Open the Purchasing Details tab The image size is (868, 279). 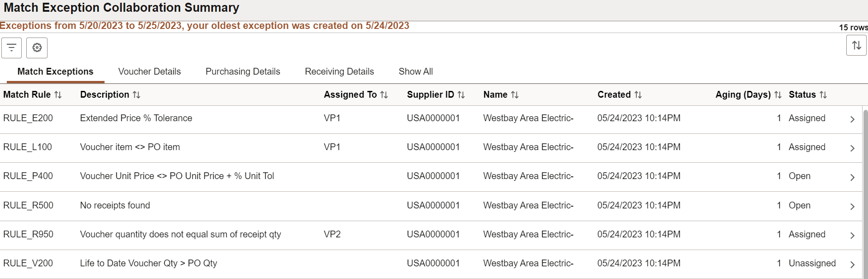tap(243, 71)
